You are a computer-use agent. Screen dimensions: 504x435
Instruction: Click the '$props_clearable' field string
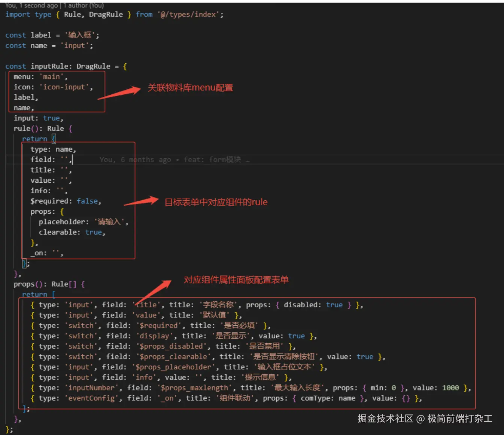tap(173, 357)
